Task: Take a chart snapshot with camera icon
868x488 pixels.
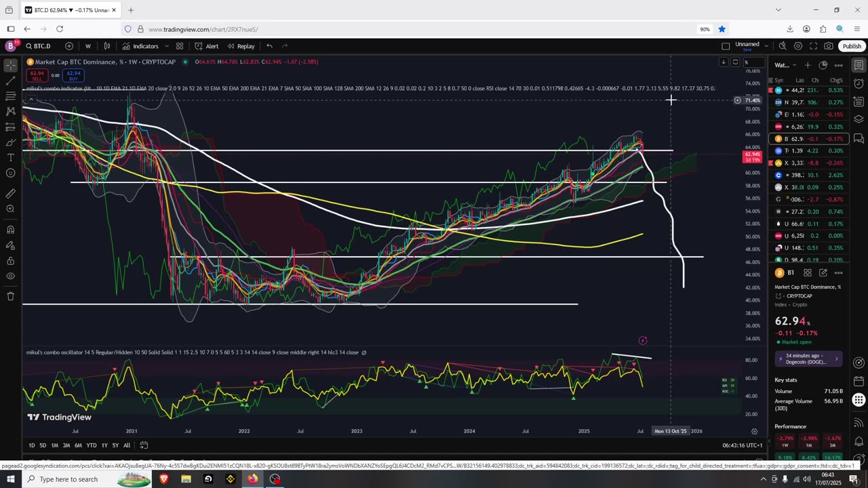Action: pos(829,46)
